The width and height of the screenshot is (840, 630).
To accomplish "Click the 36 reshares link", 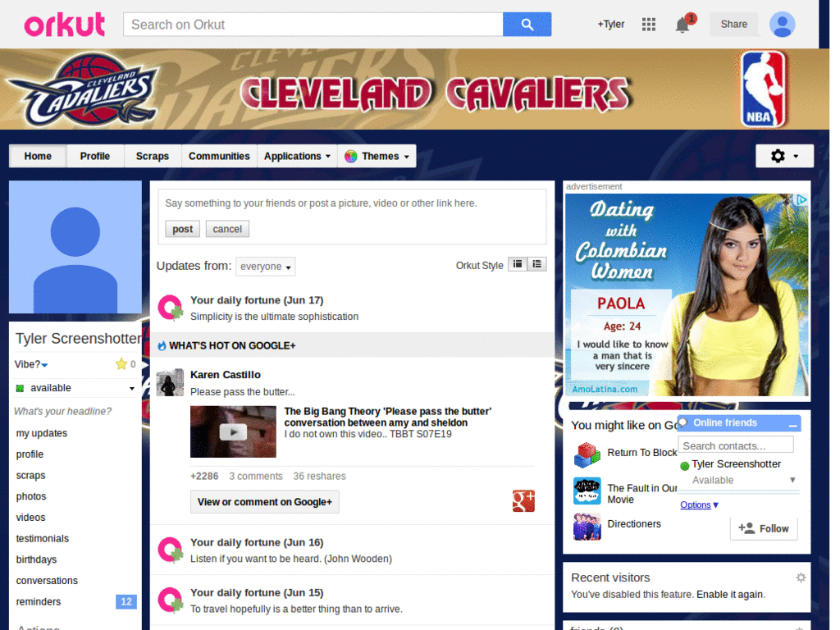I will [319, 477].
